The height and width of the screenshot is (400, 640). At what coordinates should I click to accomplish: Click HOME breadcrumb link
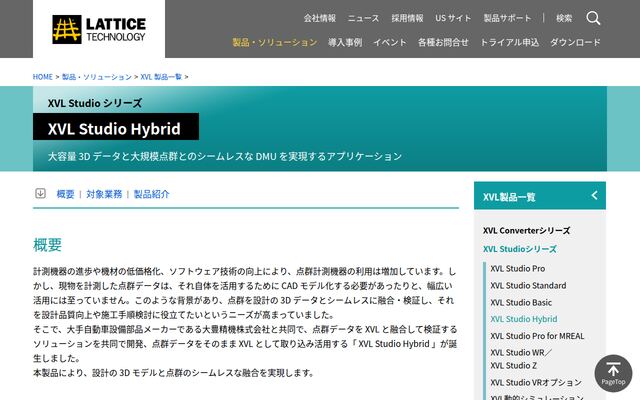click(43, 77)
